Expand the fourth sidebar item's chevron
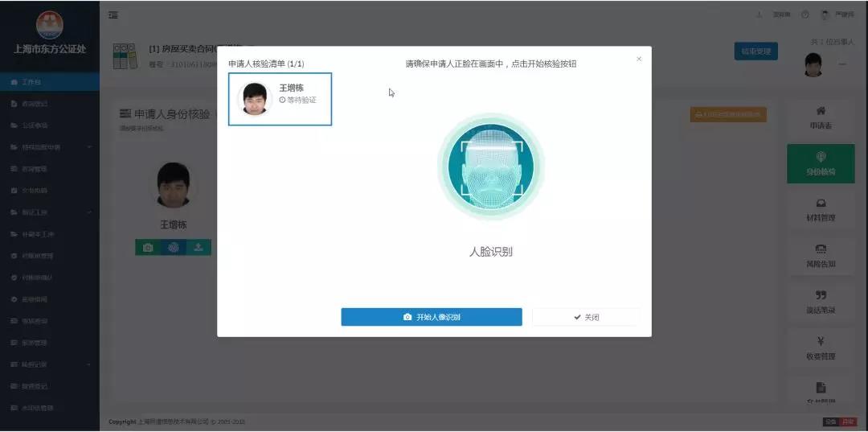The width and height of the screenshot is (868, 432). click(89, 147)
